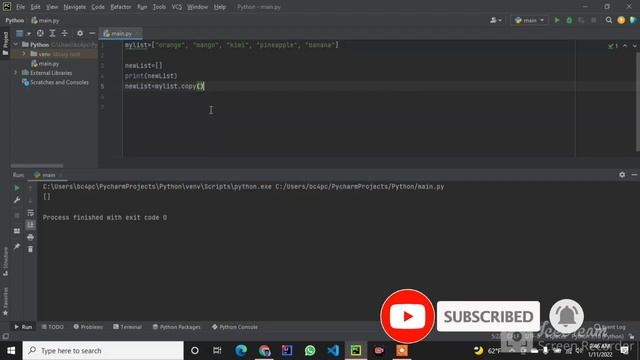Open Search Everywhere magnifier icon
Image resolution: width=640 pixels, height=360 pixels.
tap(609, 20)
